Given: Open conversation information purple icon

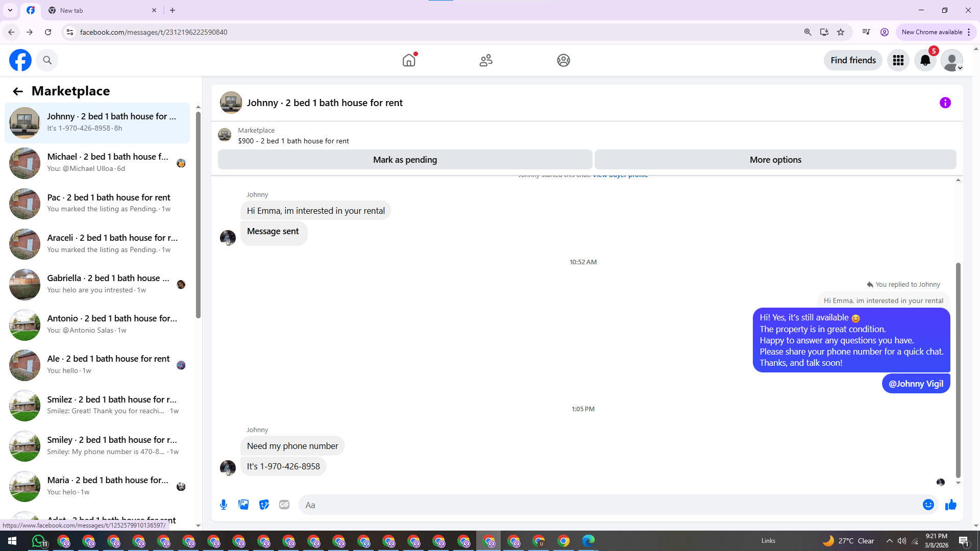Looking at the screenshot, I should 945,103.
